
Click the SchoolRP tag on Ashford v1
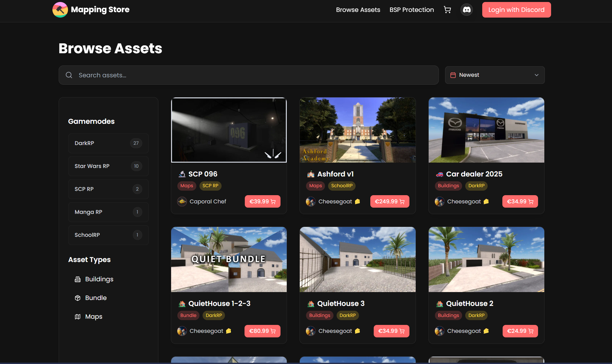[342, 186]
